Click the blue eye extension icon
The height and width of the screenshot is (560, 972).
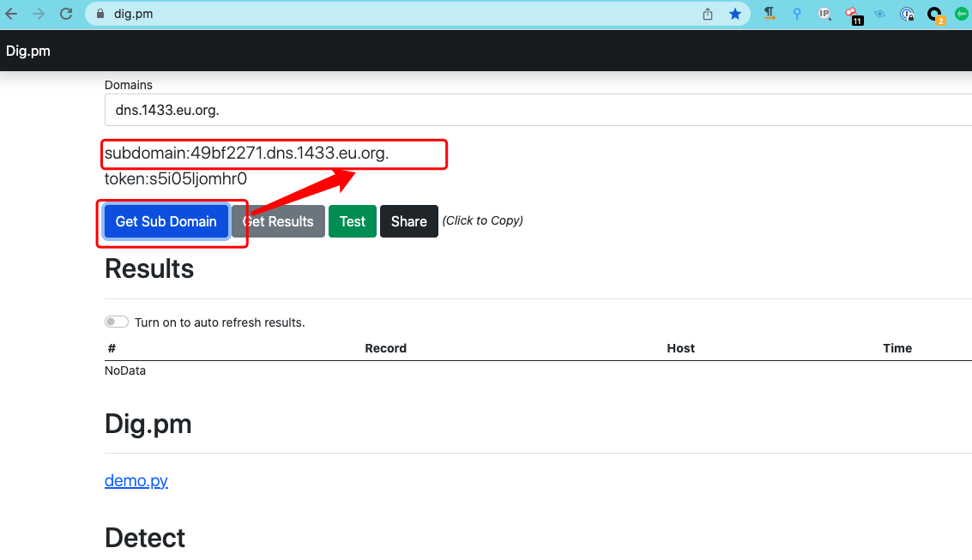[879, 14]
